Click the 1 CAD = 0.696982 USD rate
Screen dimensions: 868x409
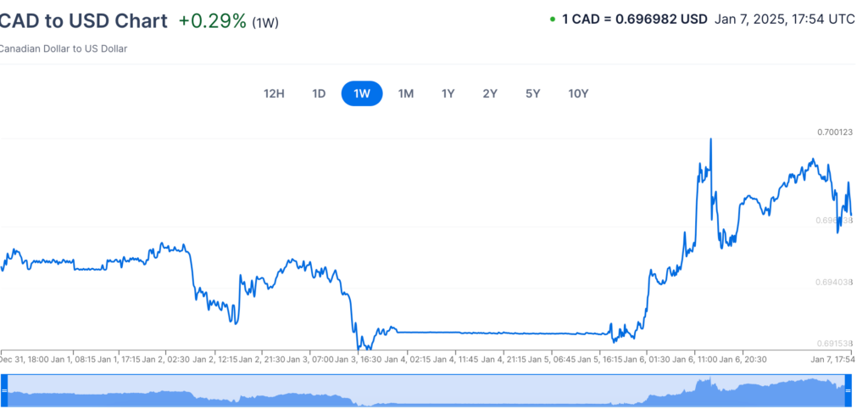[635, 18]
